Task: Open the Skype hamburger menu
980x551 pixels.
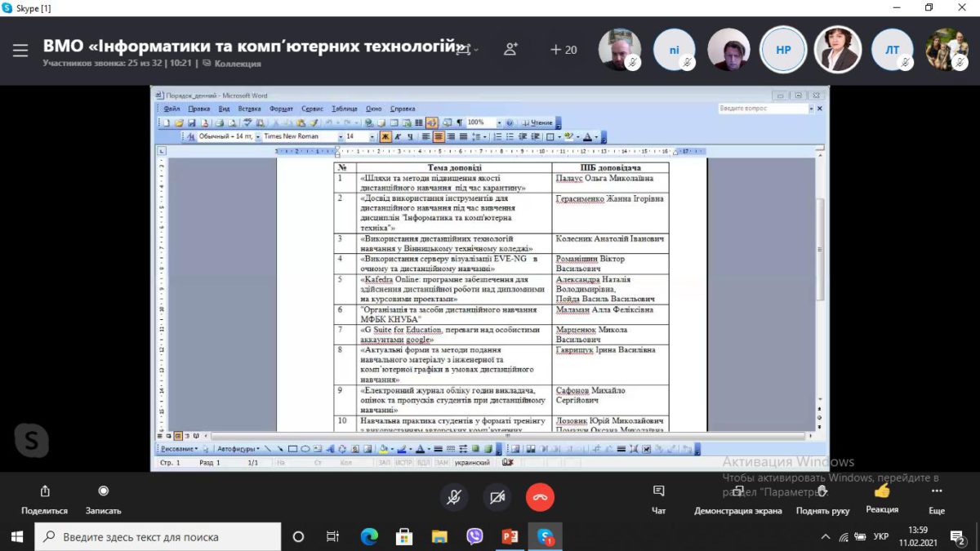Action: [20, 51]
